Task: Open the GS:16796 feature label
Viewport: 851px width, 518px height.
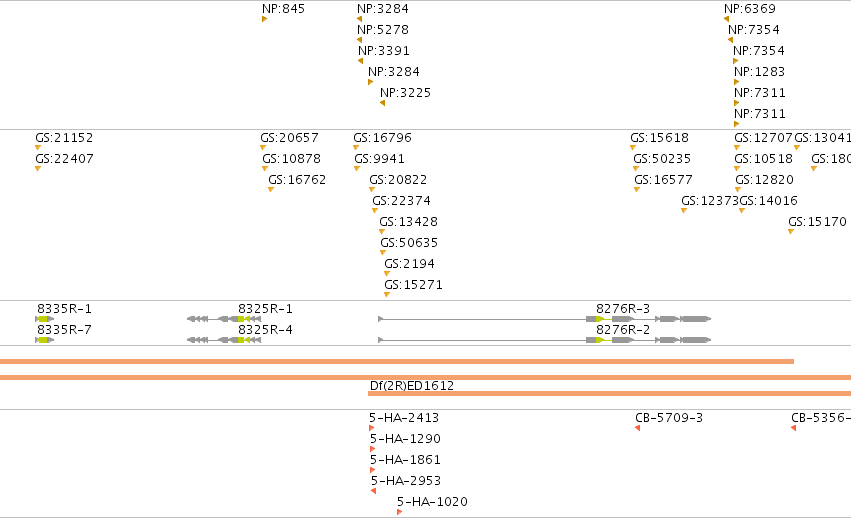Action: [x=383, y=138]
